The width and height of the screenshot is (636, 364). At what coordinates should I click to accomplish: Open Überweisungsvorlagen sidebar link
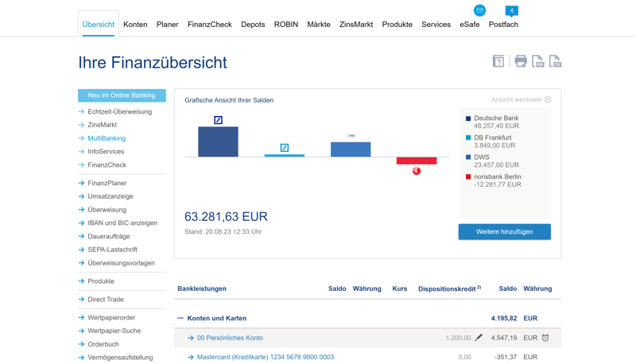pyautogui.click(x=122, y=263)
